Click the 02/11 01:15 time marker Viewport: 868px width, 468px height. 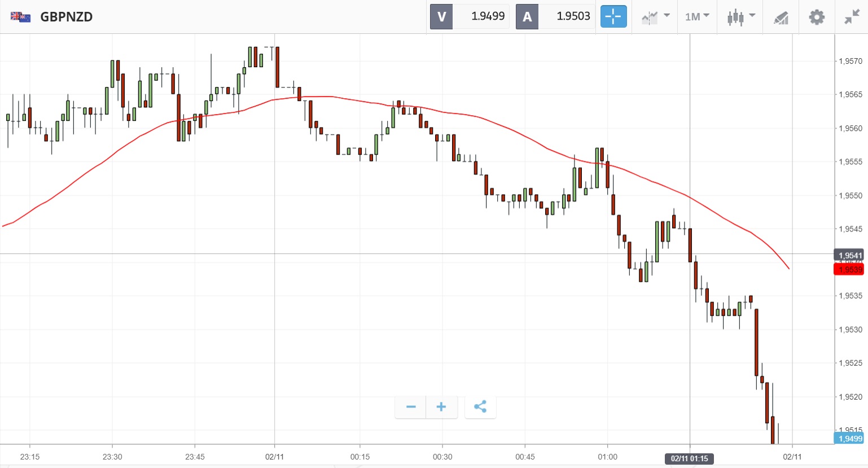(689, 458)
